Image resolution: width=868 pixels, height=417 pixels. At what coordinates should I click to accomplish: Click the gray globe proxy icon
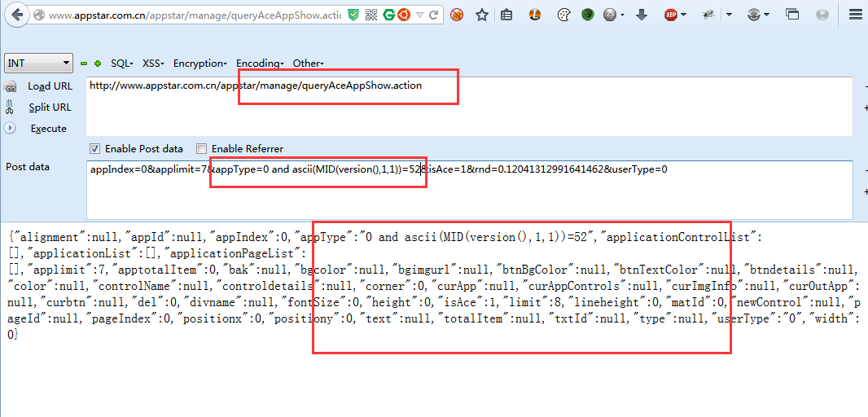[x=610, y=15]
